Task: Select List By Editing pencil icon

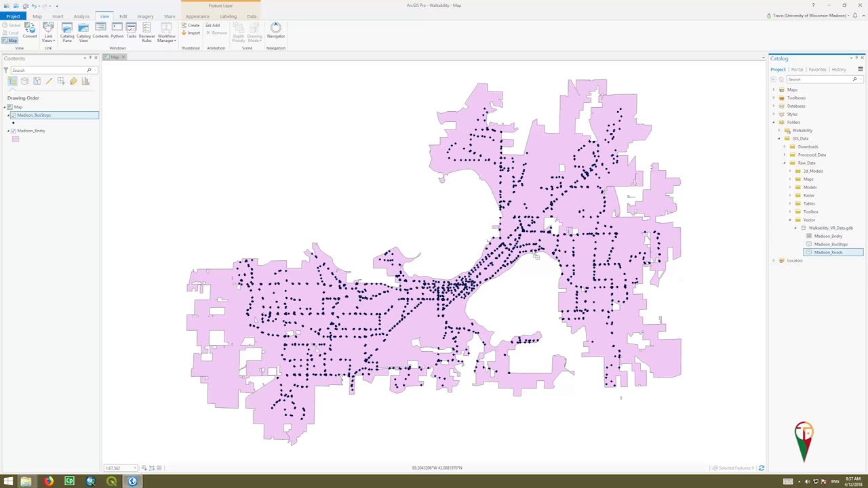Action: click(49, 81)
